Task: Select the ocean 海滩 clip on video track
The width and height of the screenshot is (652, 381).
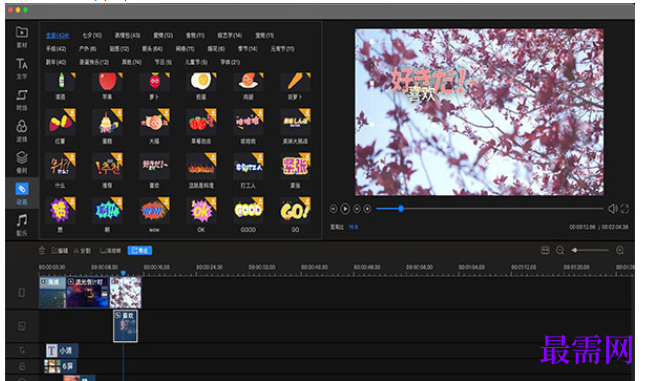Action: 52,293
